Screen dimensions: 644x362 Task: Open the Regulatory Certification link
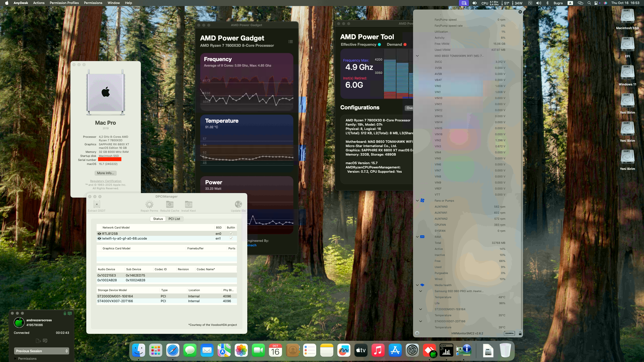tap(105, 181)
